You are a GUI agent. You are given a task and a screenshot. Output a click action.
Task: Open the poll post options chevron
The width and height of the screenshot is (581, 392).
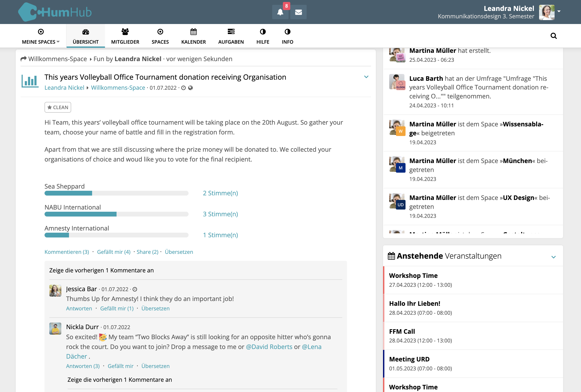tap(366, 77)
